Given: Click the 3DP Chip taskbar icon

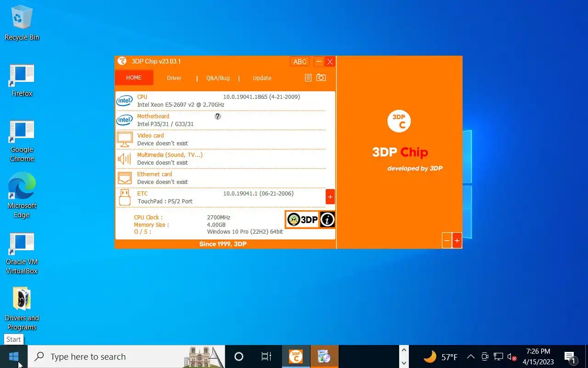Looking at the screenshot, I should [x=296, y=356].
